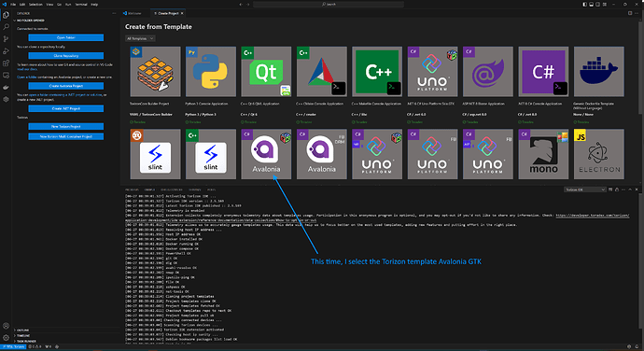Open the Docker view whale icon
Viewport: 644px width, 351px height.
click(x=6, y=87)
